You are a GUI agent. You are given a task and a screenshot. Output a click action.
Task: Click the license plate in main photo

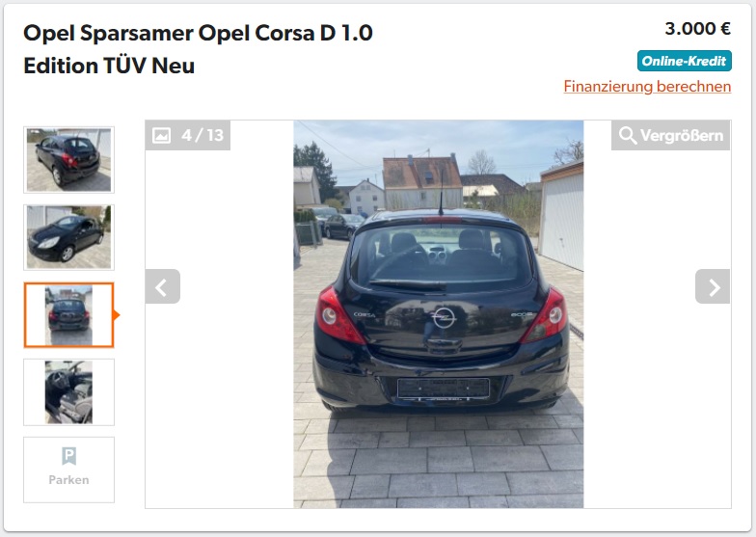pyautogui.click(x=444, y=388)
